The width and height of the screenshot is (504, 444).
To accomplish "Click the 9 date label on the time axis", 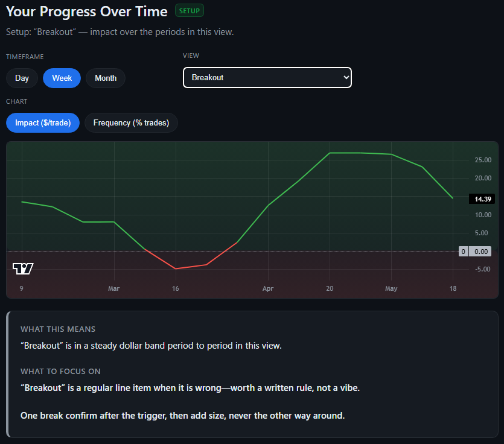I will pyautogui.click(x=21, y=288).
